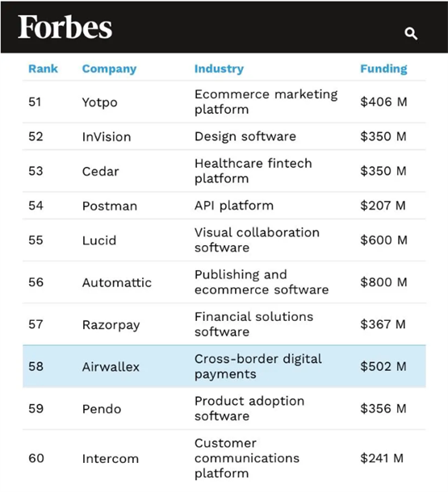Select the Razorpay company name
The height and width of the screenshot is (492, 448).
(x=111, y=325)
